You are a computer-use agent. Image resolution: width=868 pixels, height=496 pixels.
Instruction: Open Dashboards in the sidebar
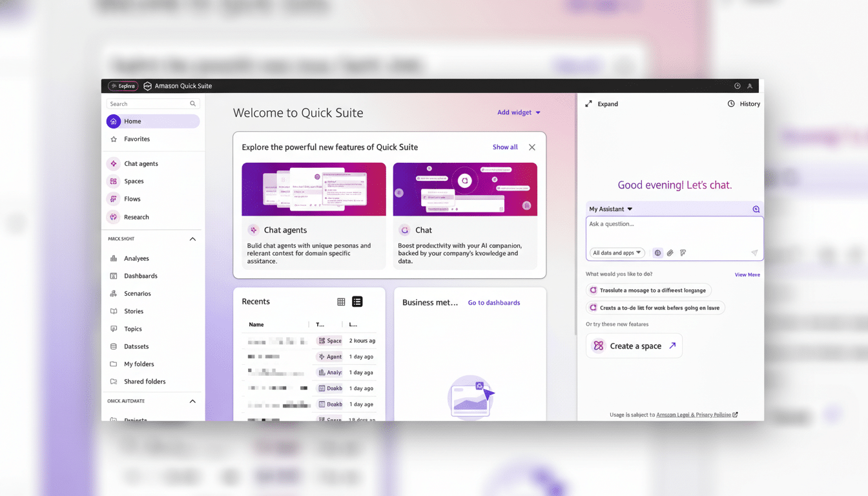[x=140, y=276]
